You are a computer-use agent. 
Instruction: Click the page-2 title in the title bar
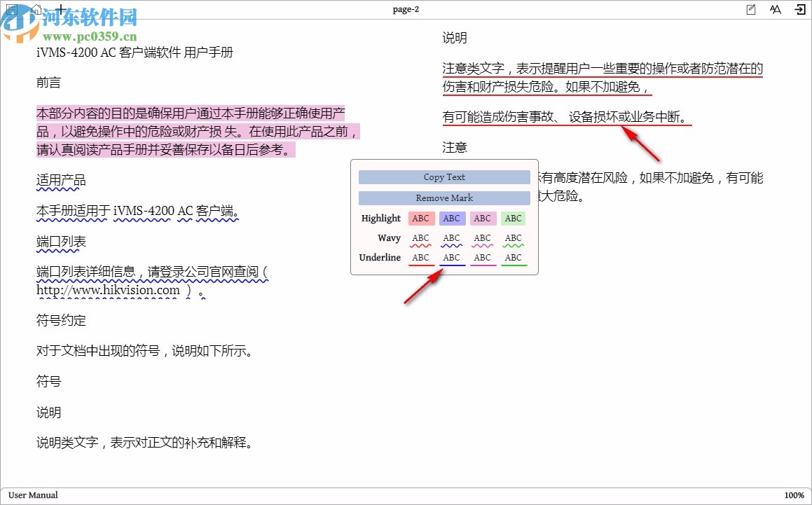click(x=406, y=9)
